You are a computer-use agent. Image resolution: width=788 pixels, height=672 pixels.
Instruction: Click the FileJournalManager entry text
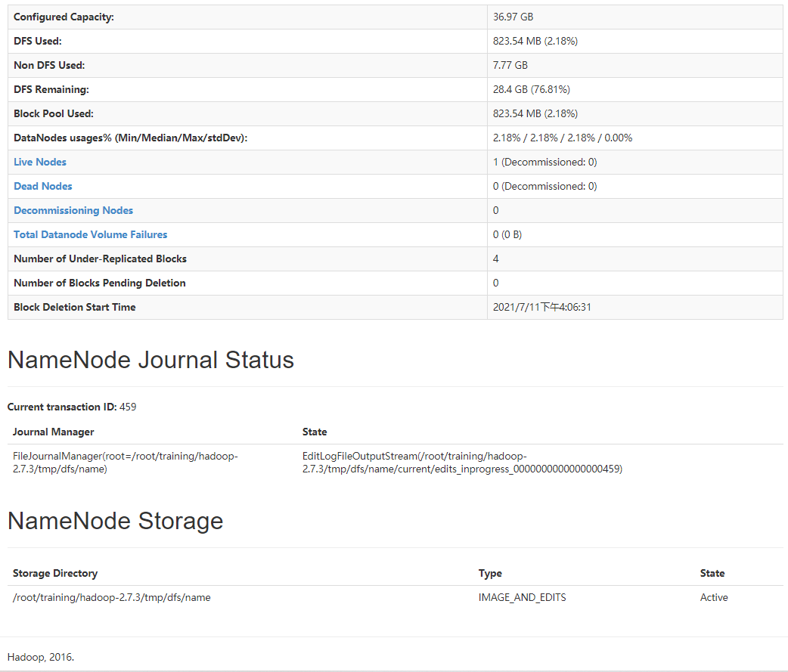point(126,462)
